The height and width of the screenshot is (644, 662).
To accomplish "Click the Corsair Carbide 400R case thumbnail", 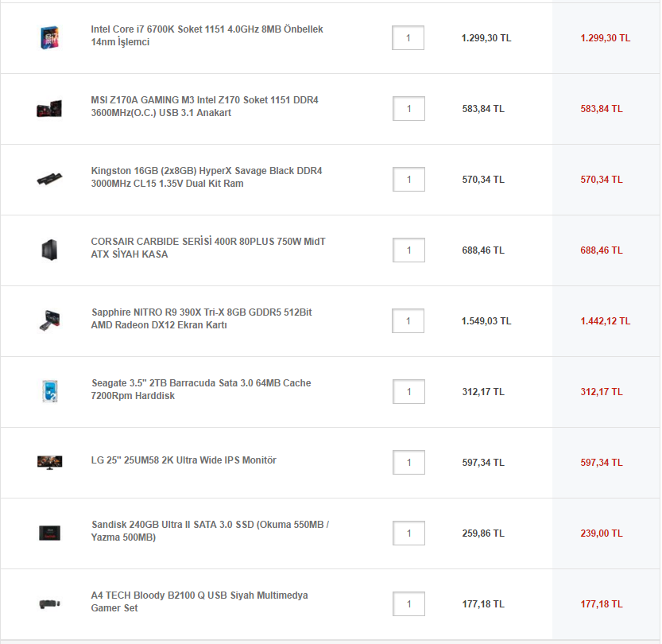I will pyautogui.click(x=49, y=250).
